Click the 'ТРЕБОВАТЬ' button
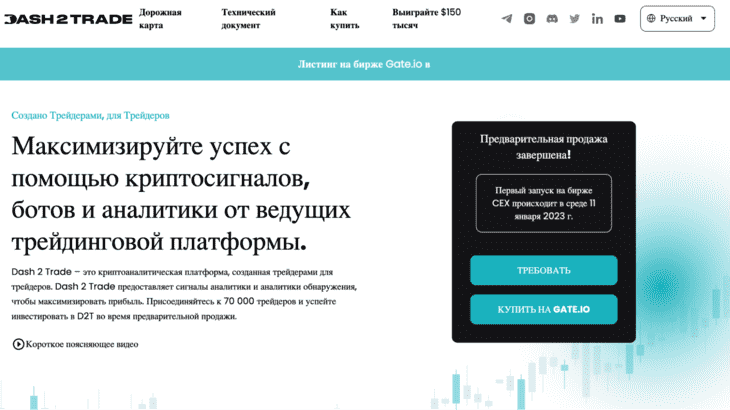The height and width of the screenshot is (410, 730). coord(544,270)
